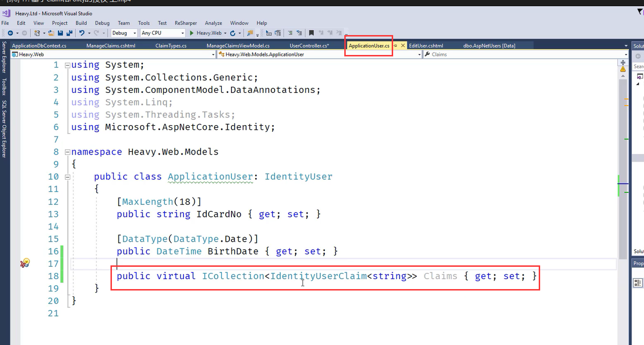Click the vertical scrollbar thumb in editor
The width and height of the screenshot is (644, 345).
(x=623, y=168)
